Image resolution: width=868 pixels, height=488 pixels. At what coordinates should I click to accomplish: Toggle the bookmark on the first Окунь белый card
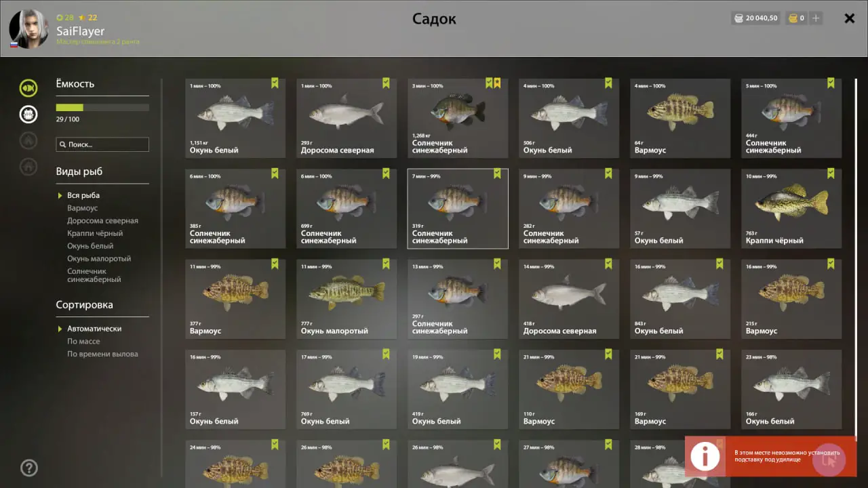(275, 83)
